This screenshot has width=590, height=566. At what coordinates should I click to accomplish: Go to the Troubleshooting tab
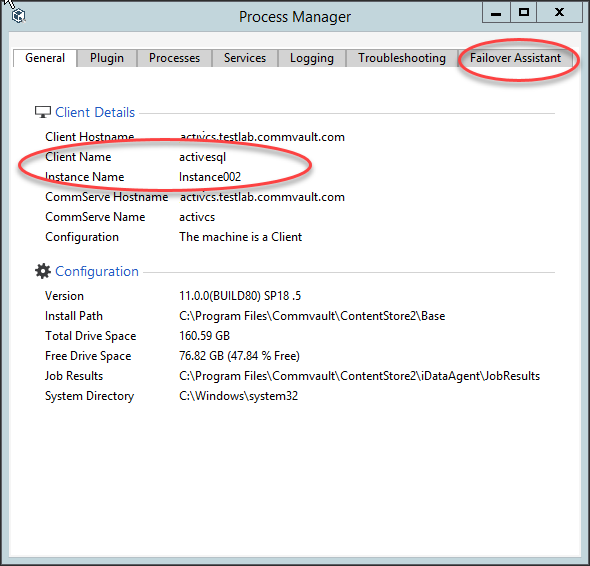coord(401,58)
